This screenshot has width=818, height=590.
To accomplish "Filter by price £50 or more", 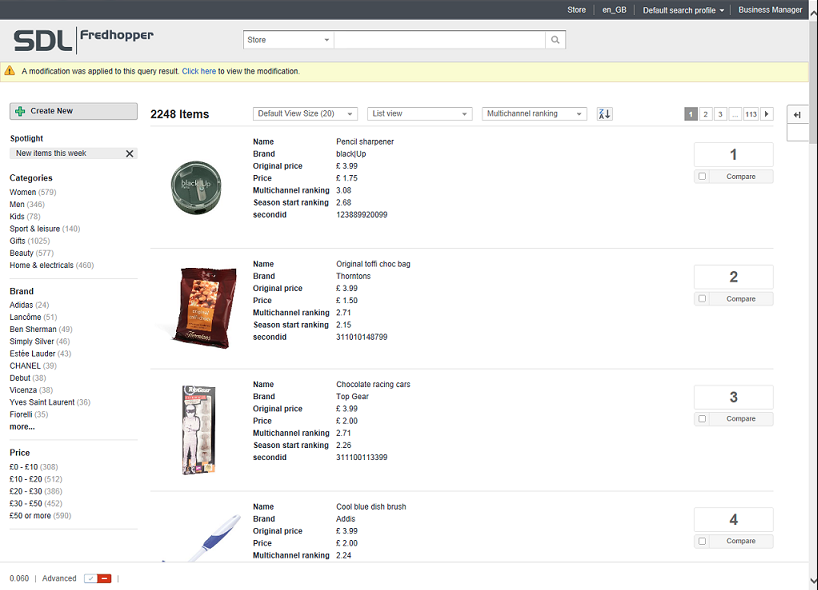I will pyautogui.click(x=40, y=515).
